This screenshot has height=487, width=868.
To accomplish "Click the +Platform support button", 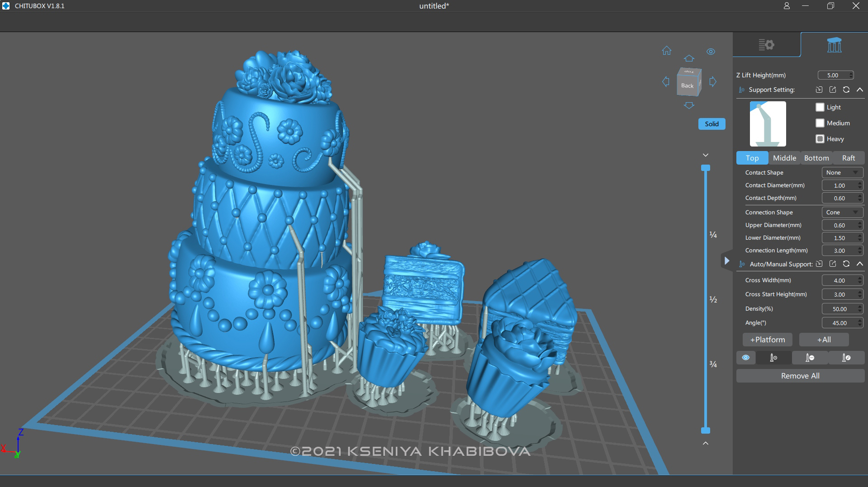I will (x=767, y=340).
